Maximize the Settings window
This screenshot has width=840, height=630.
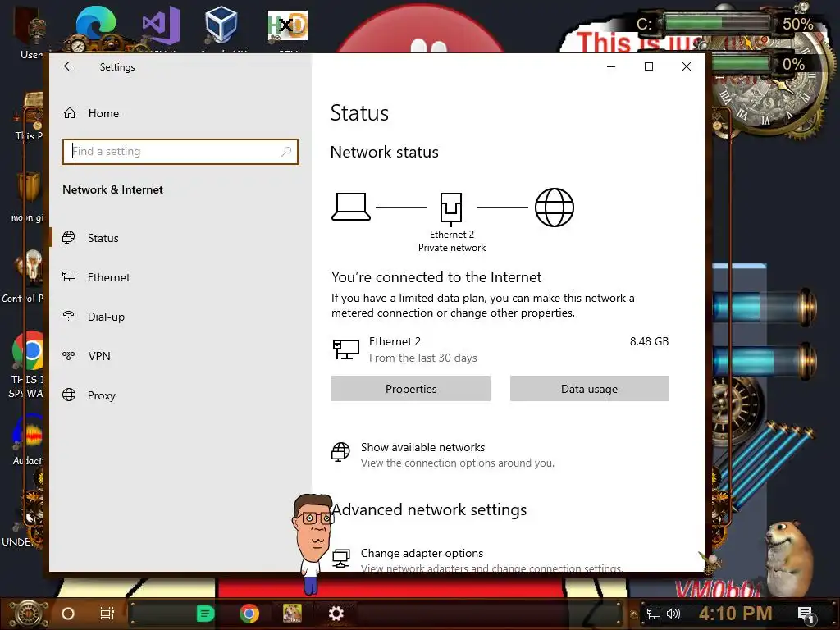coord(649,66)
